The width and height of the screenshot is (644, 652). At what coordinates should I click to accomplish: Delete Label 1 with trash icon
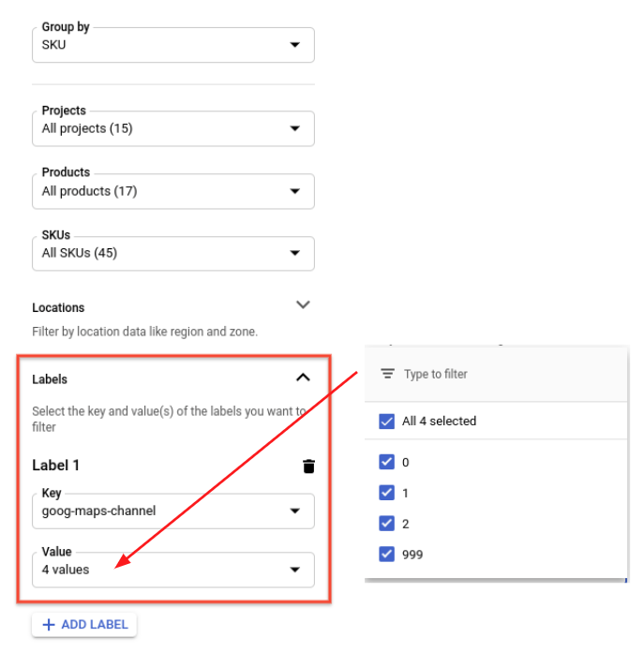click(x=308, y=467)
